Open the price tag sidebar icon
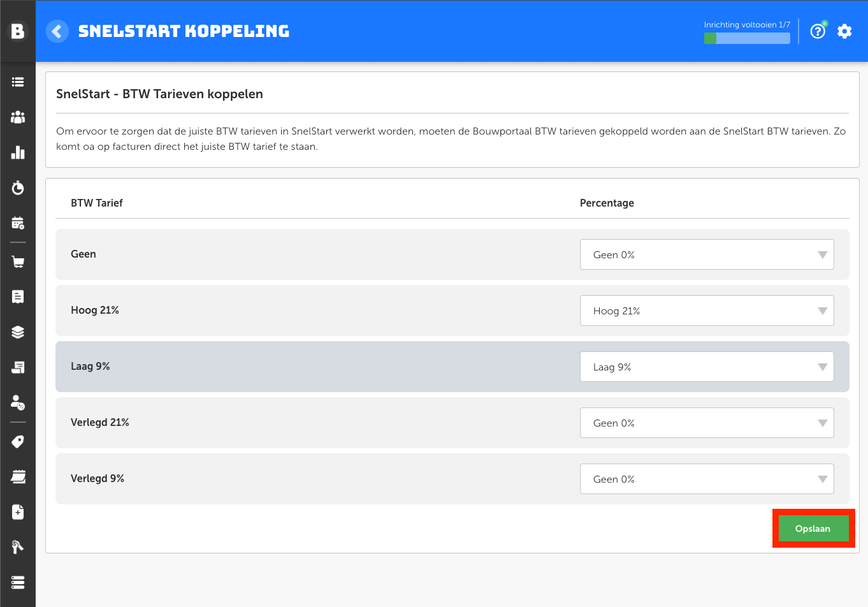 (x=18, y=441)
